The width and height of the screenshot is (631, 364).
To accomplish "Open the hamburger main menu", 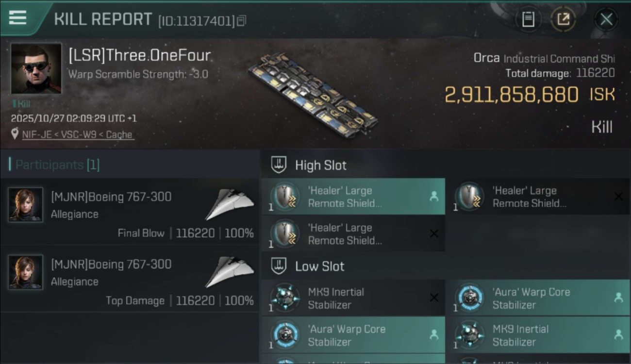I will click(x=17, y=17).
